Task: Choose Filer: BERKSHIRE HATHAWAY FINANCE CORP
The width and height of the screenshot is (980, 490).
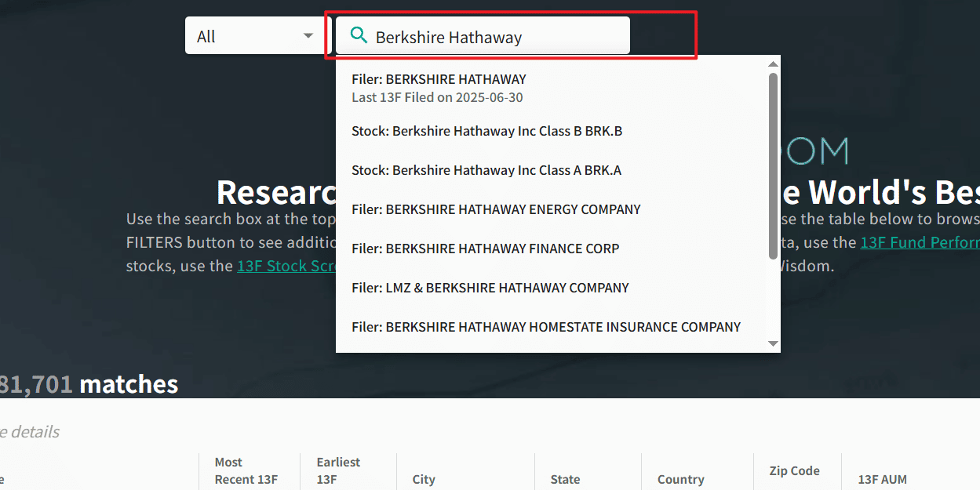Action: (552, 249)
